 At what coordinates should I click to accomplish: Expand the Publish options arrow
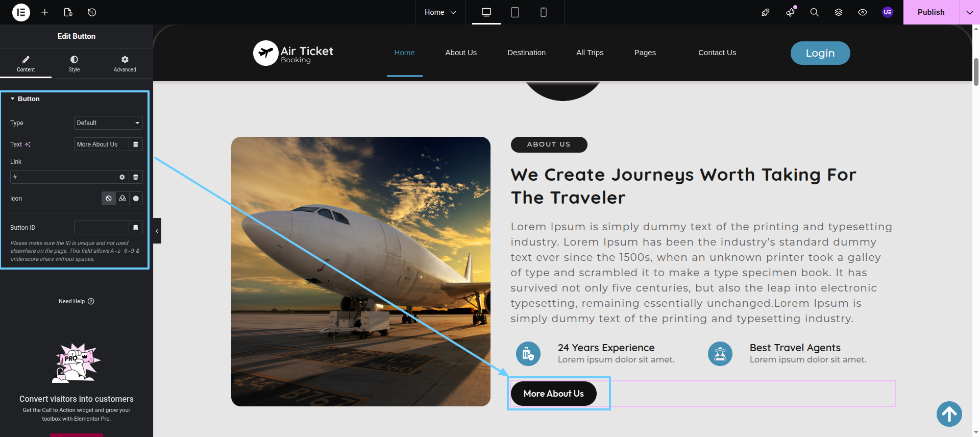coord(970,12)
